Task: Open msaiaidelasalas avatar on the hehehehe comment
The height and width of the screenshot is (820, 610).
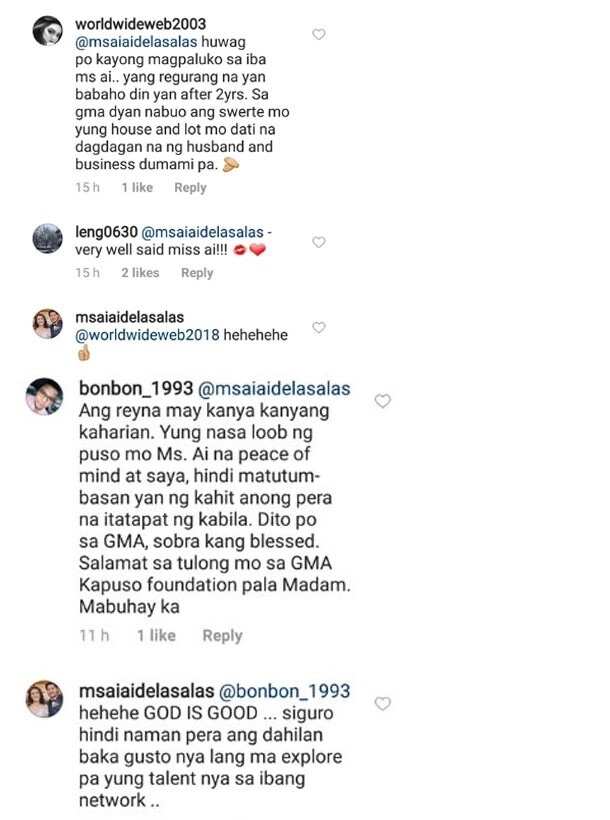Action: coord(48,324)
